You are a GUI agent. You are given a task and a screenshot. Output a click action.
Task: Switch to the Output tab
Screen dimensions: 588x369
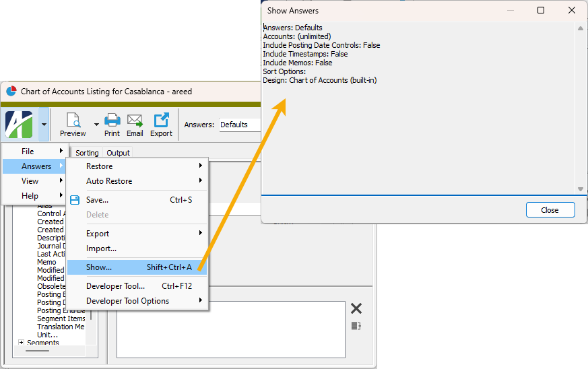118,153
